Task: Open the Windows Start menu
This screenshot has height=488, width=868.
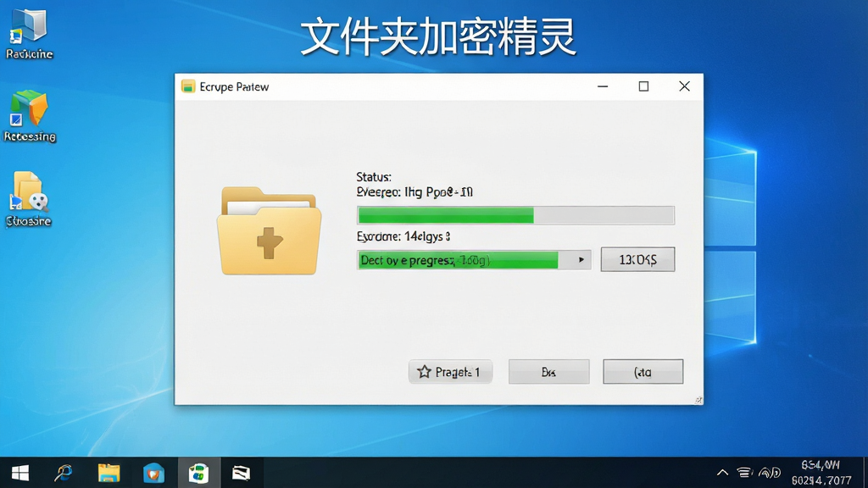Action: tap(20, 473)
